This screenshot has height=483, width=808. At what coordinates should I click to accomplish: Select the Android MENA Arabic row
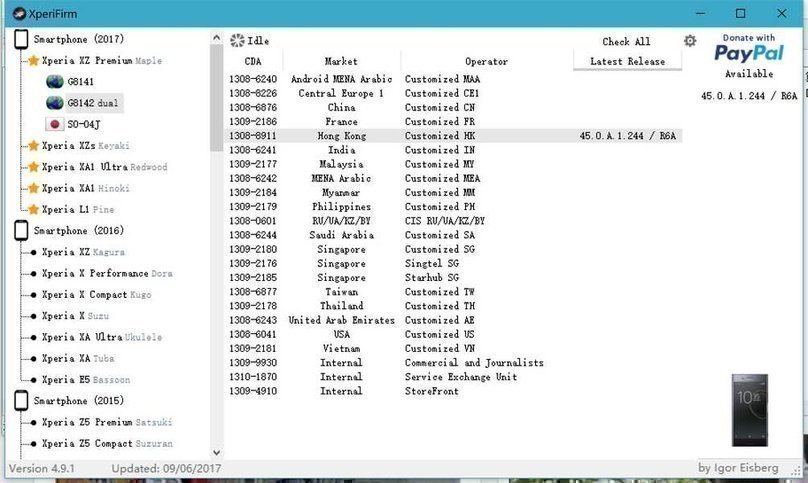click(453, 79)
